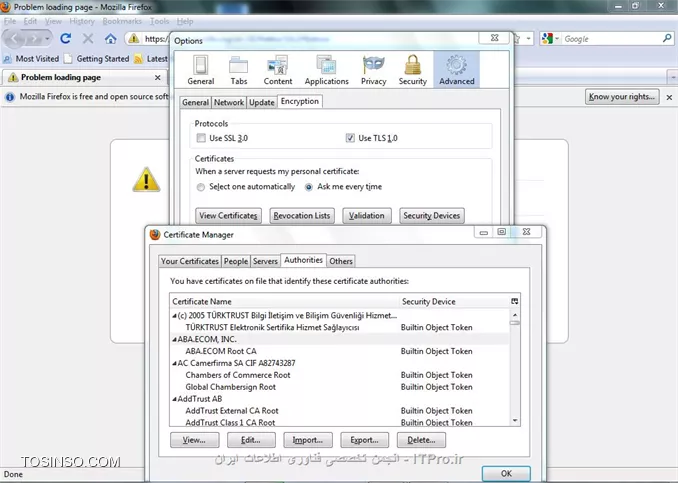Click the warning icon in address bar

pos(134,38)
